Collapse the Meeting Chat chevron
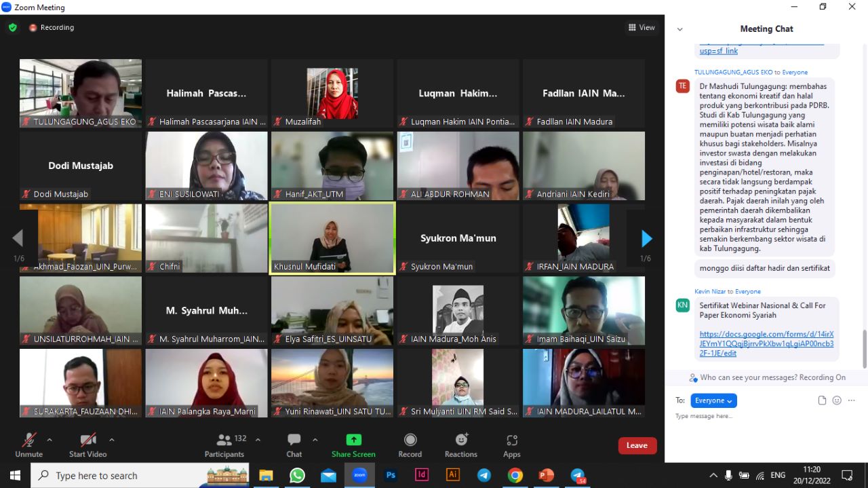 680,29
